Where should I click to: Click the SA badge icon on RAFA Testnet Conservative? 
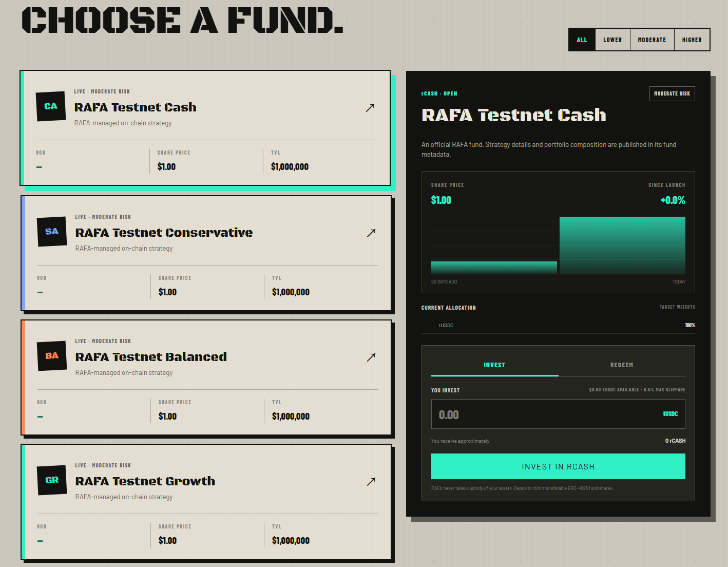pos(52,232)
